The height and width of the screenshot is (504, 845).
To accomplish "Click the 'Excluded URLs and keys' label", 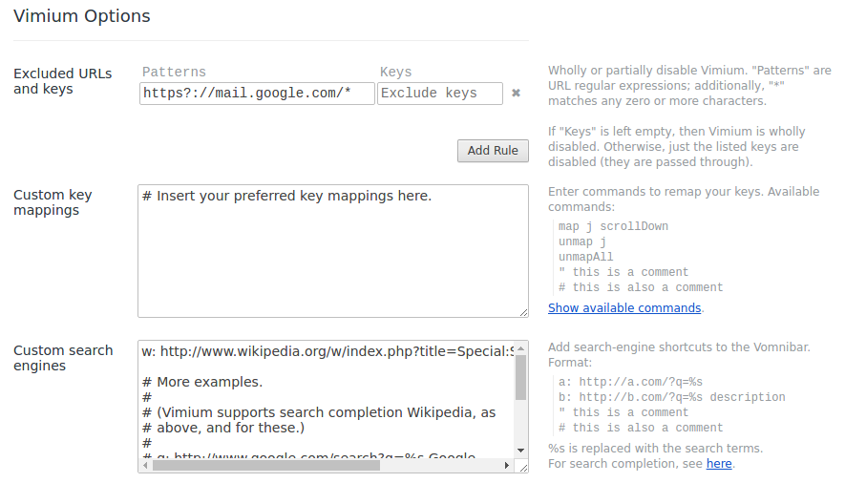I will point(62,81).
